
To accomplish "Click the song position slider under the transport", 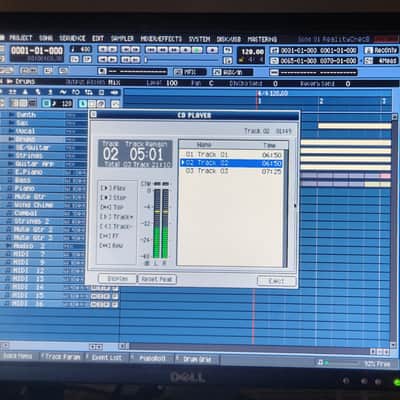I will click(183, 60).
